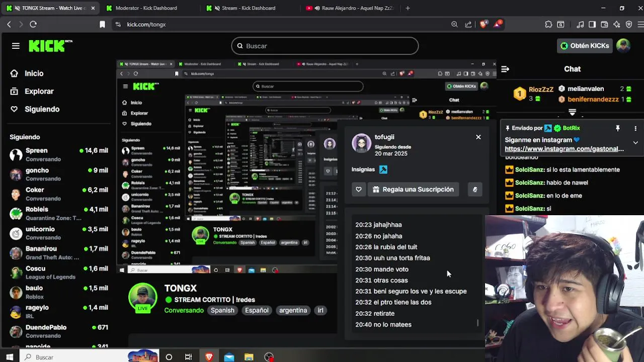Toggle the browser side panel icon
Screen dimensions: 644x362
coord(592,24)
